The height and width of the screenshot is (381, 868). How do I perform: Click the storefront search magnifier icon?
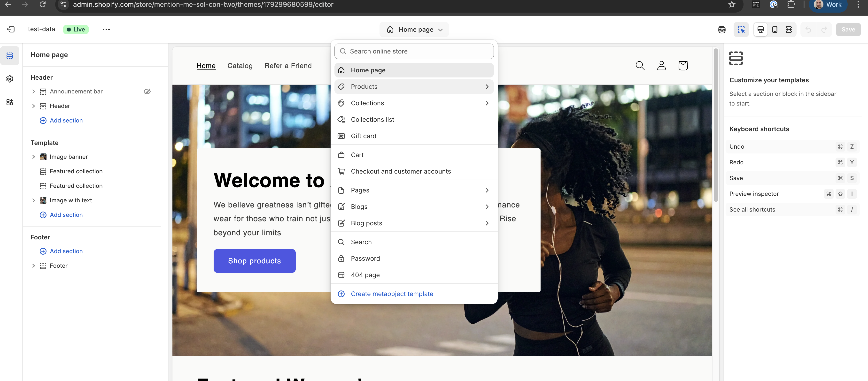[640, 65]
